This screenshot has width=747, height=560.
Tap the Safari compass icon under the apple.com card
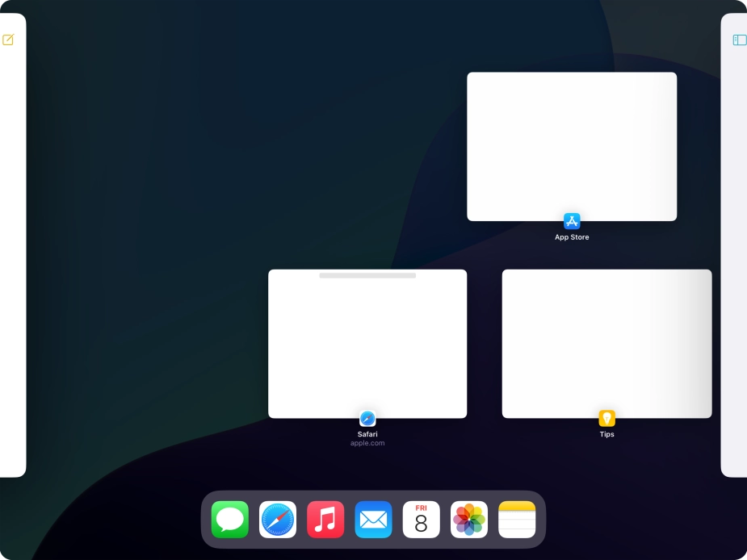tap(367, 419)
